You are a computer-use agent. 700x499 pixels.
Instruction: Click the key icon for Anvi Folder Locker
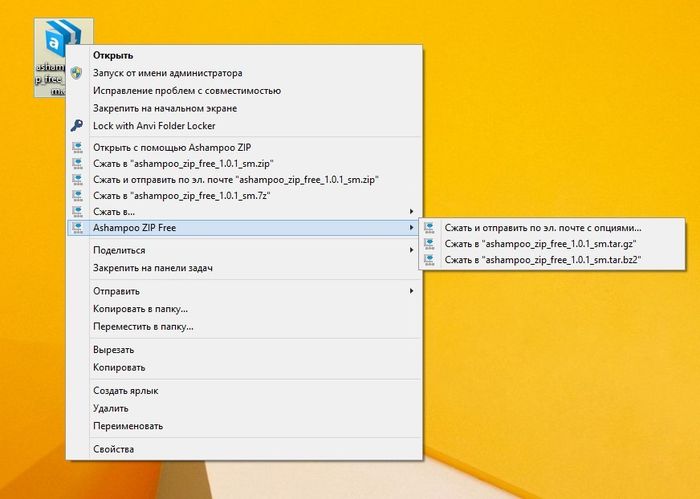[77, 126]
